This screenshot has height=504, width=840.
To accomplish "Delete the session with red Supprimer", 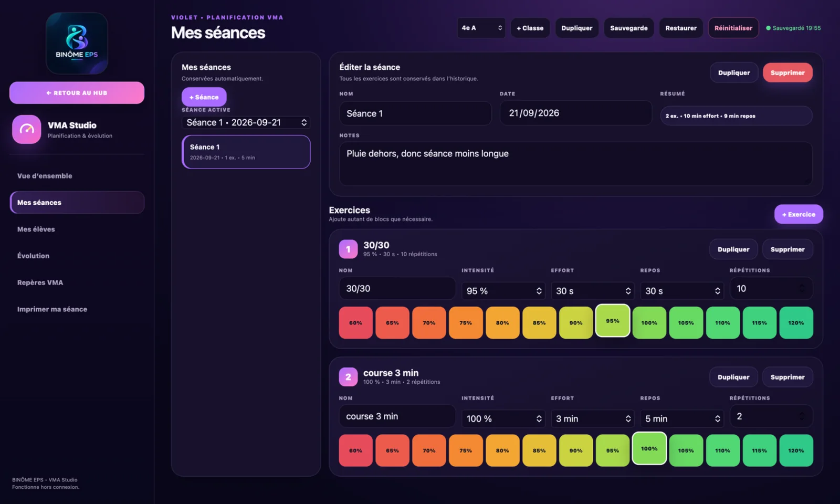I will (787, 72).
